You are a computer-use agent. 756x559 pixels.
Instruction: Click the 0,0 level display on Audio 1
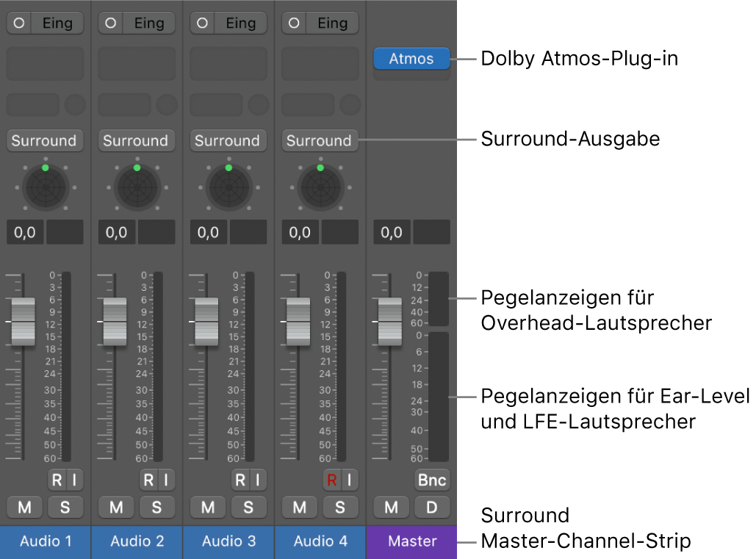pyautogui.click(x=24, y=232)
